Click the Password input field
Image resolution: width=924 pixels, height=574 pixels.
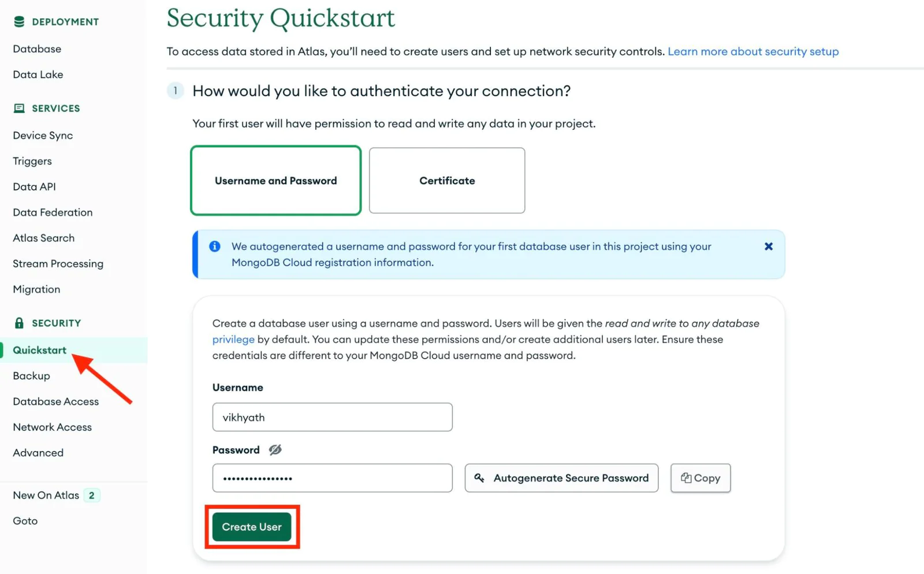pyautogui.click(x=333, y=478)
